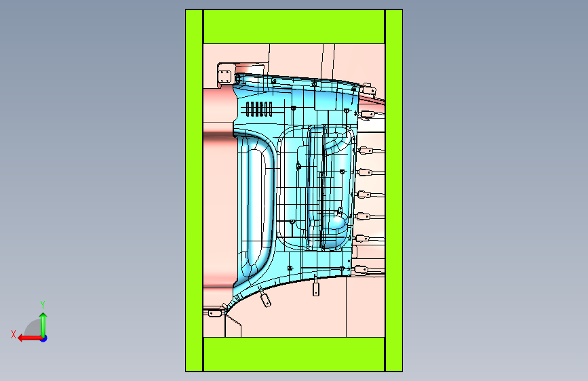Select the green top plate of the mold
This screenshot has height=381, width=588.
[x=294, y=26]
